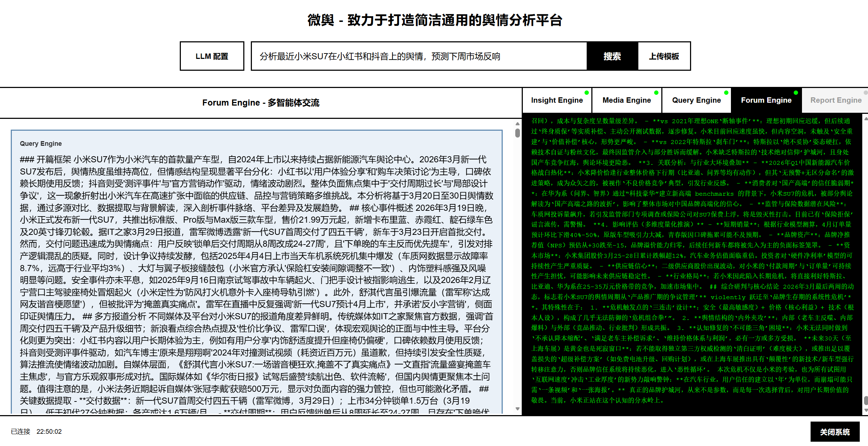Screen dimensions: 868x446
Task: Open the disabled Report Engine tab
Action: pyautogui.click(x=835, y=101)
